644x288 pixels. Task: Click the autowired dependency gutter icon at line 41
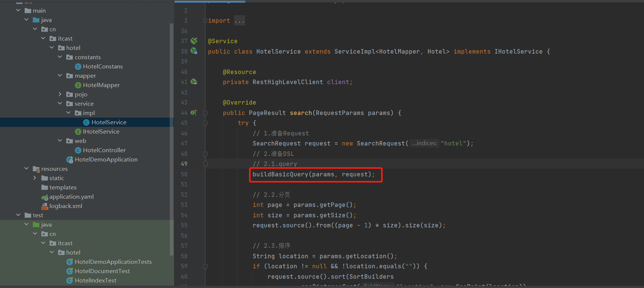[194, 82]
